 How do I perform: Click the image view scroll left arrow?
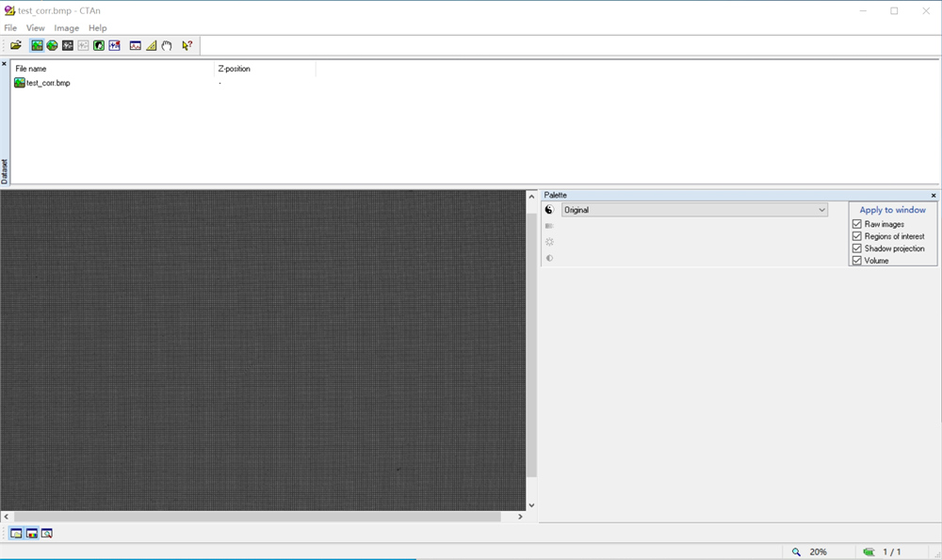pos(6,516)
